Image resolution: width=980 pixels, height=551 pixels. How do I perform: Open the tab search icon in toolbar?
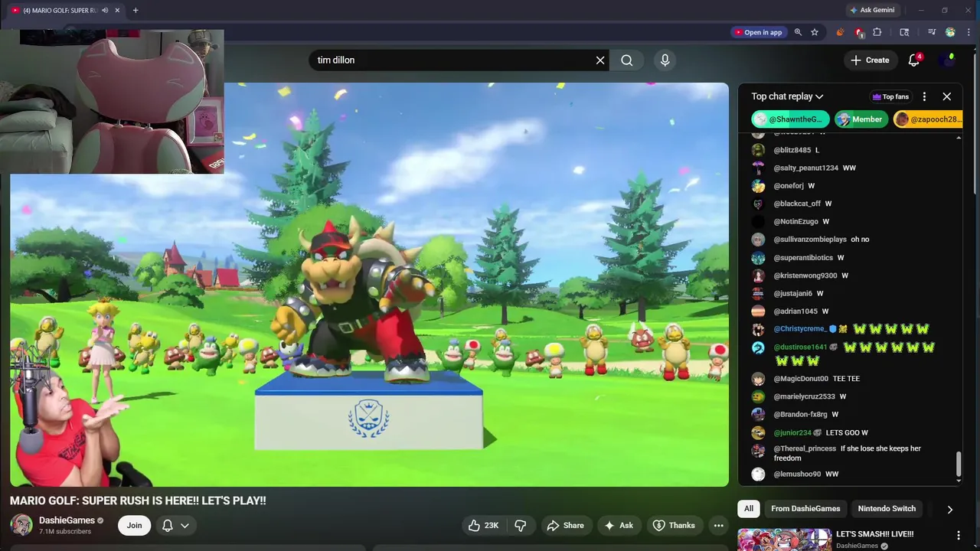(x=904, y=32)
